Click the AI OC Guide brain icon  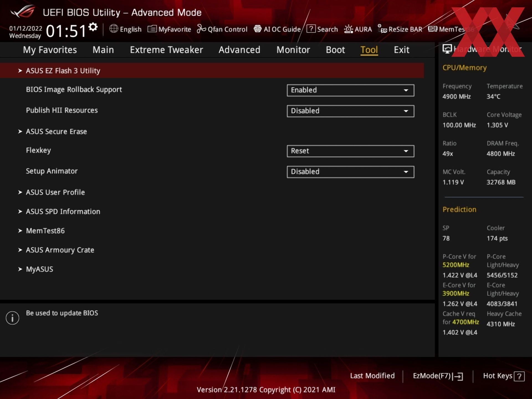[x=258, y=29]
